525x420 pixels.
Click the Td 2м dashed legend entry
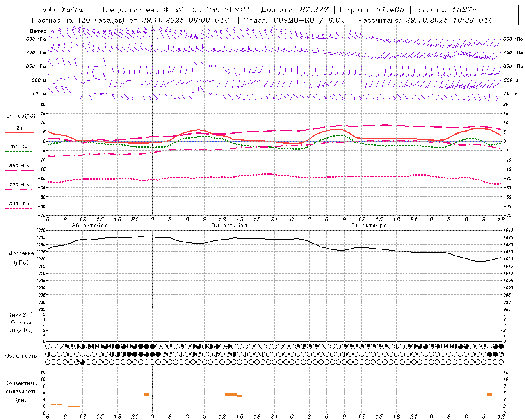click(x=19, y=148)
